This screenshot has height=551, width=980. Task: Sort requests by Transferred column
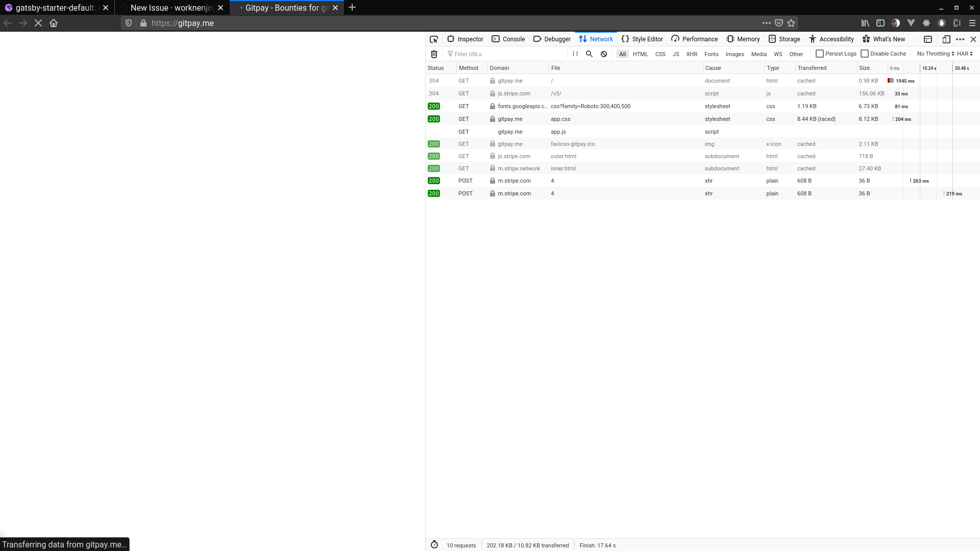coord(826,68)
